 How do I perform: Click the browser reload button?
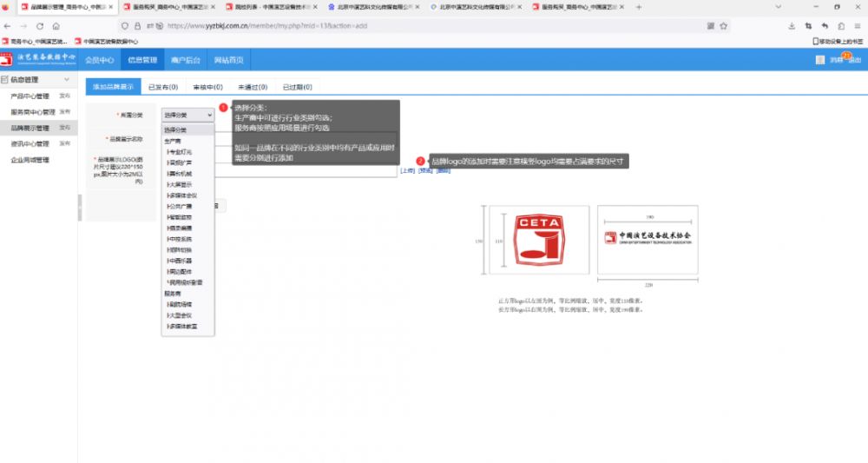40,26
